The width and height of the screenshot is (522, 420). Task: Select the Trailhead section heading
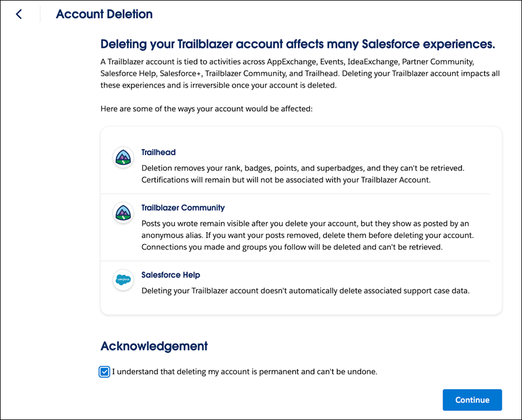tap(158, 153)
